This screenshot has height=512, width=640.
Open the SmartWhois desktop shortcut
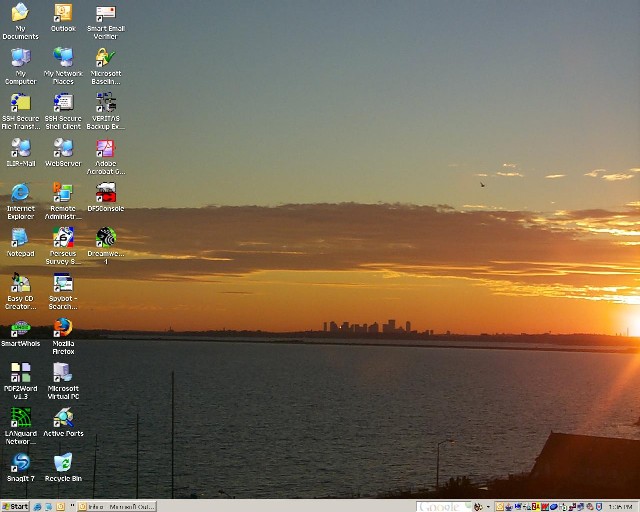click(x=20, y=328)
